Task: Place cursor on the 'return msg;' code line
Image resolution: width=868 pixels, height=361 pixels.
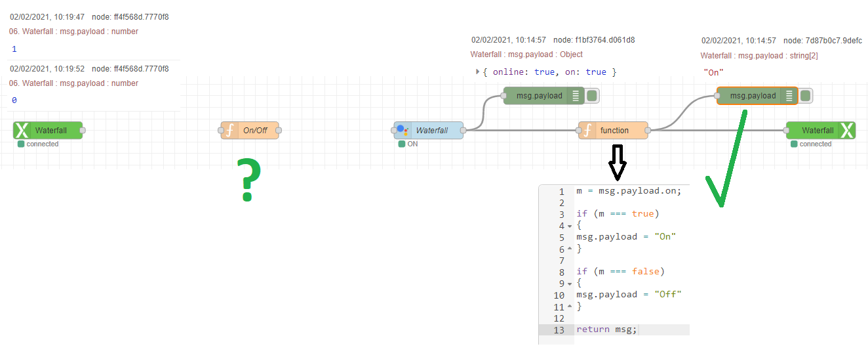Action: coord(606,329)
